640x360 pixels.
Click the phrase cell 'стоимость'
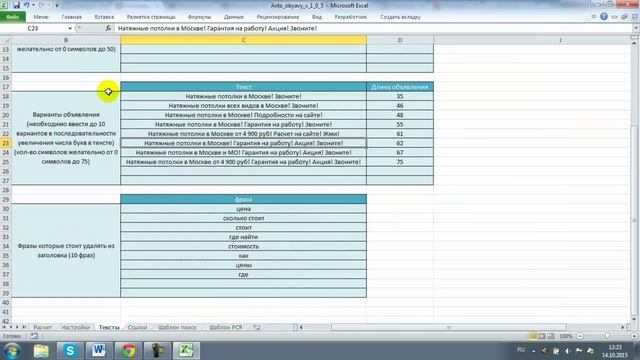(243, 247)
